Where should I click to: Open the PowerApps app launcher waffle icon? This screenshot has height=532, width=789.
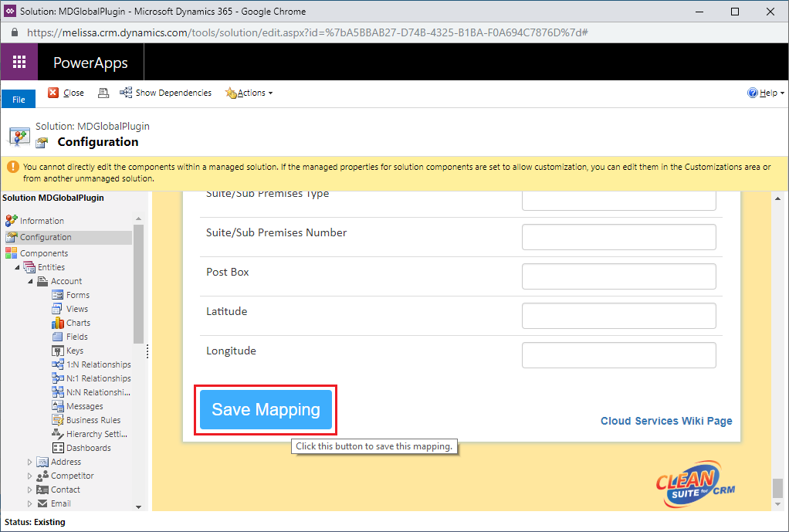19,62
